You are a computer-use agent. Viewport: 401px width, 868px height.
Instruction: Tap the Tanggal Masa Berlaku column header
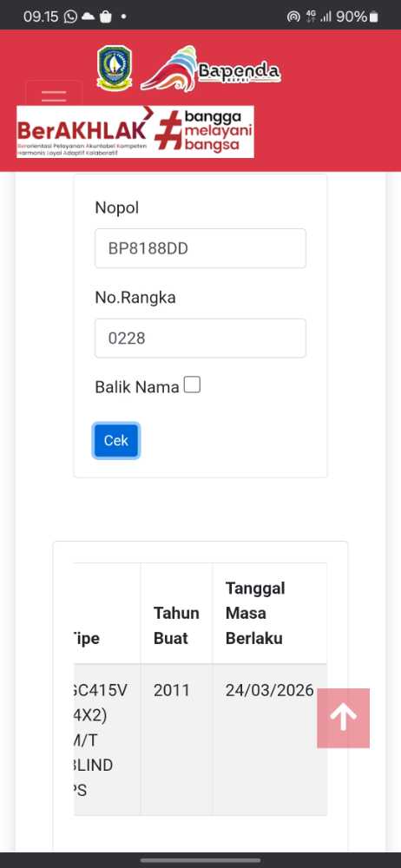pos(269,614)
